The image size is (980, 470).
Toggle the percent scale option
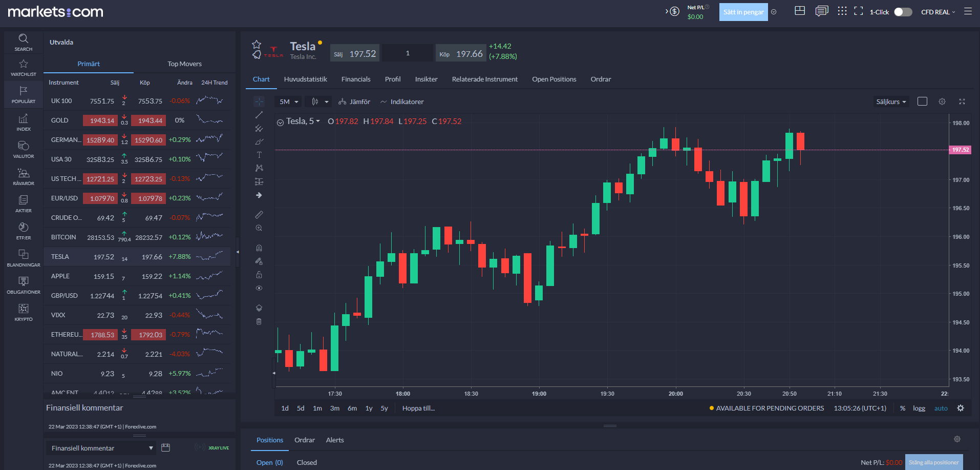903,408
